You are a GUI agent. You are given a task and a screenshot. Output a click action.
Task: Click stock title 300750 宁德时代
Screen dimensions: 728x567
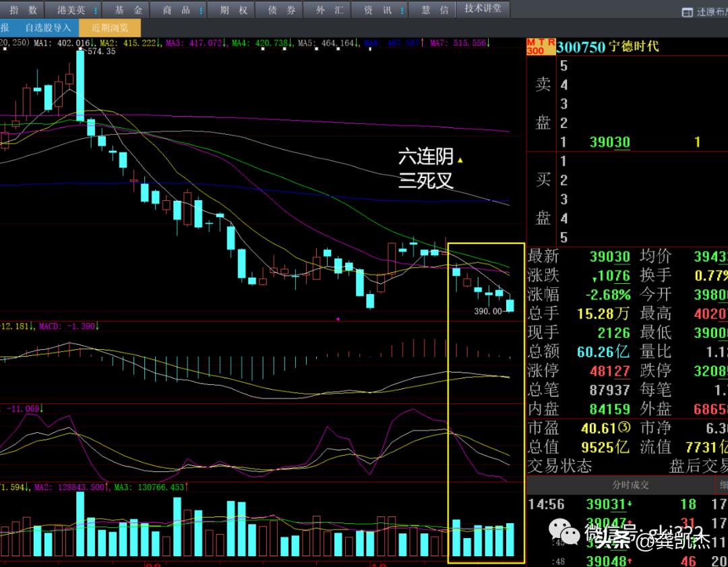click(x=608, y=47)
